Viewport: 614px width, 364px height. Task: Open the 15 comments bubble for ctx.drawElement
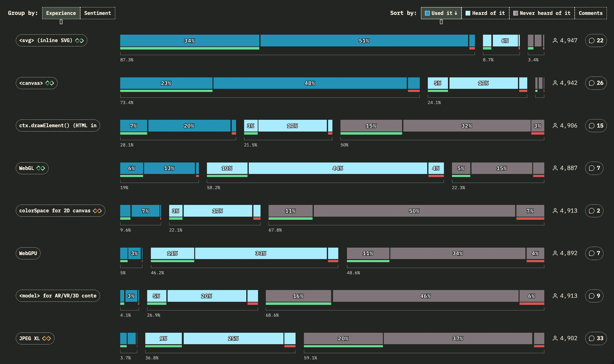tap(596, 126)
